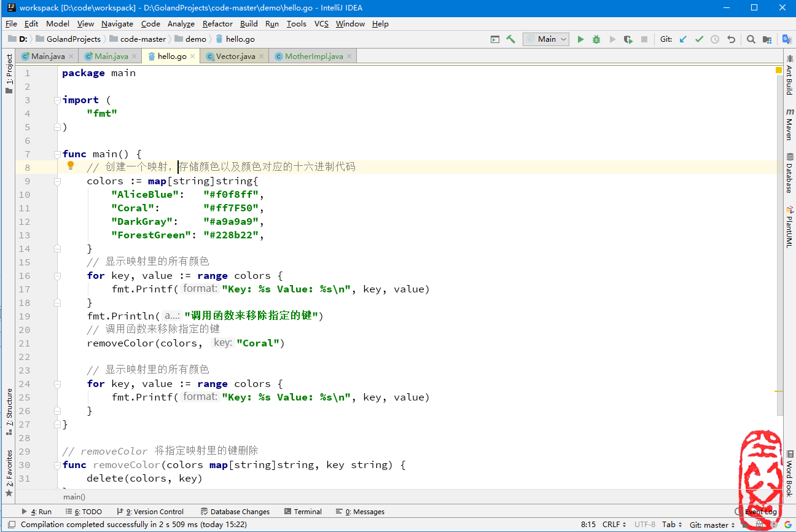Open the Refactor menu
The image size is (796, 532).
point(217,23)
